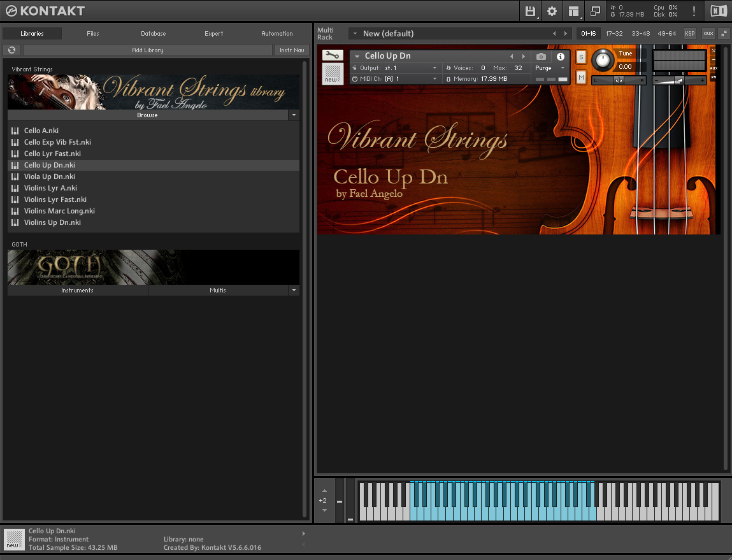Open the Expert tab
This screenshot has width=732, height=560.
click(214, 34)
